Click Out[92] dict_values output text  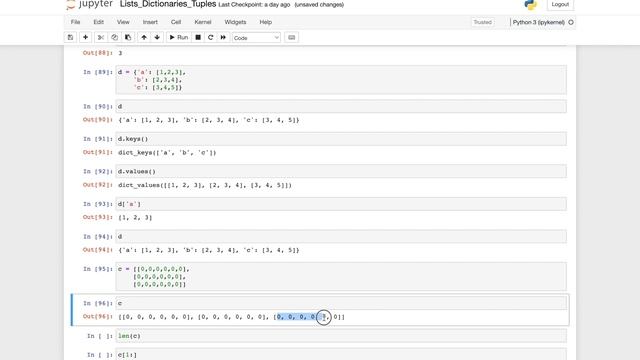click(x=205, y=185)
